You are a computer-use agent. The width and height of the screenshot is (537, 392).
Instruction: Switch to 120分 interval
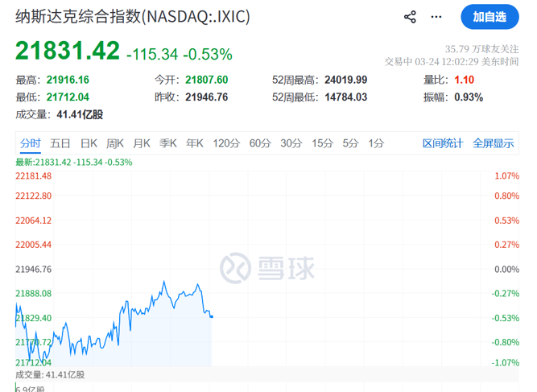(x=226, y=143)
